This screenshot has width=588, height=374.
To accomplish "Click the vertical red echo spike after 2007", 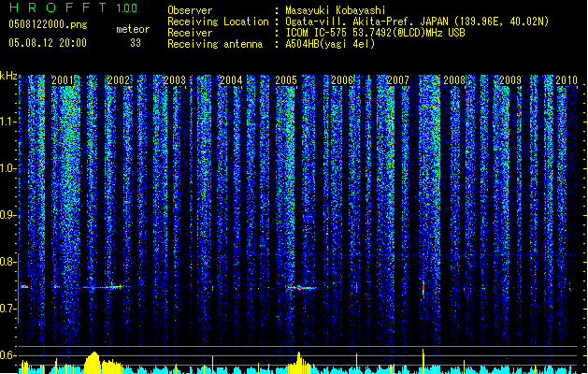I will coord(423,289).
